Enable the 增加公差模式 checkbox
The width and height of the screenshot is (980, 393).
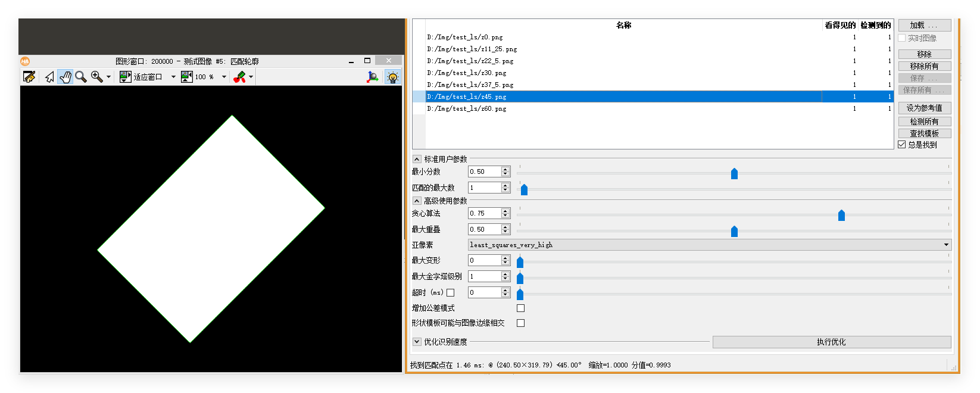click(x=521, y=308)
